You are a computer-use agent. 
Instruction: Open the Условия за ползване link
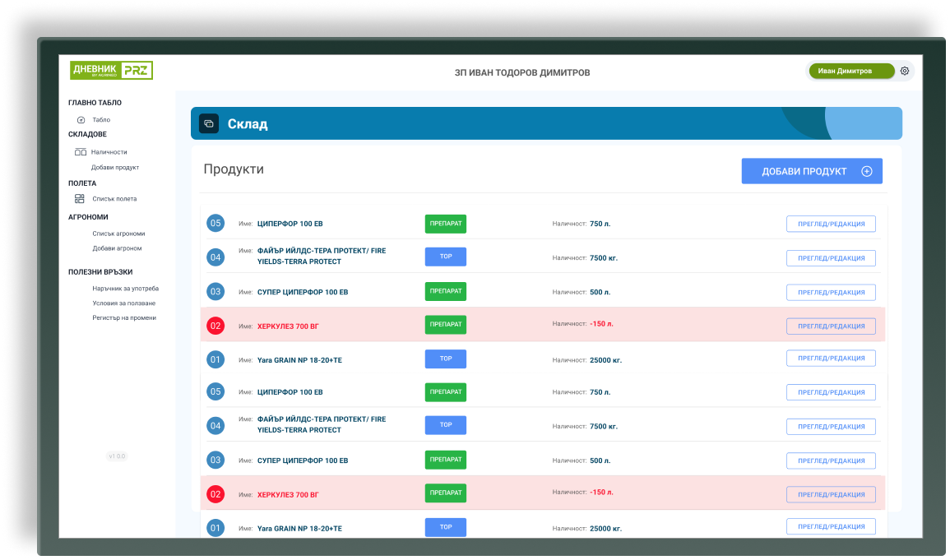click(124, 303)
